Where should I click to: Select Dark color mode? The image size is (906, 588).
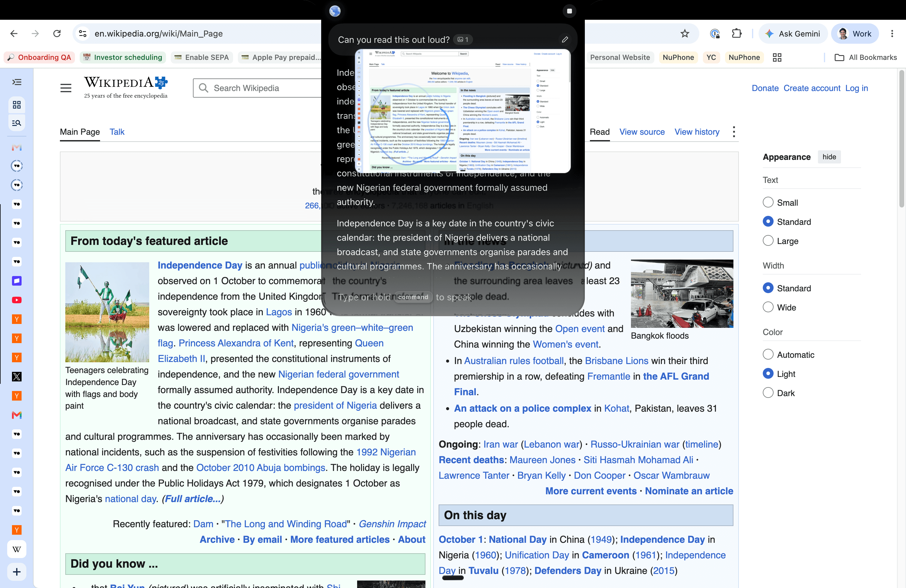tap(768, 392)
